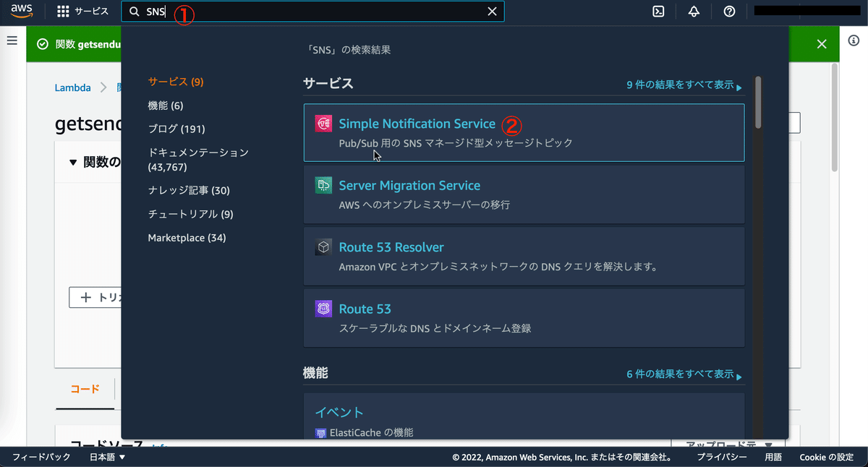Click the サービス label in top bar
The width and height of the screenshot is (868, 467).
tap(92, 12)
